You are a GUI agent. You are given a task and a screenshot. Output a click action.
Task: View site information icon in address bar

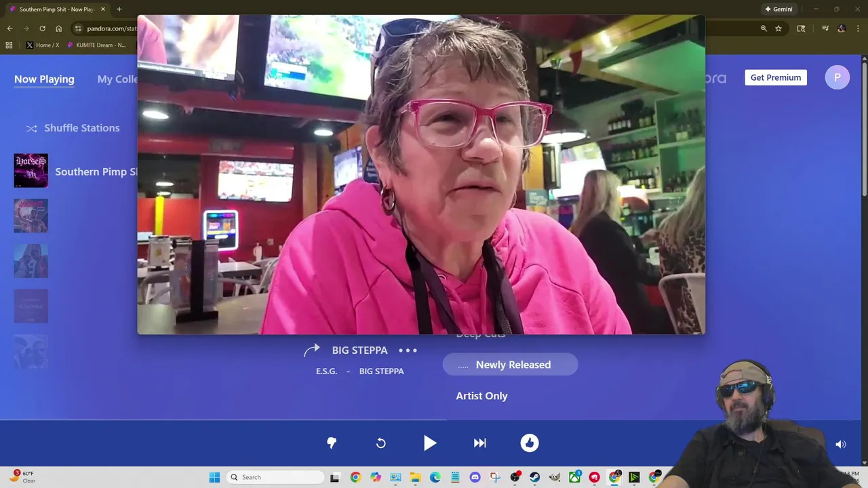point(78,28)
